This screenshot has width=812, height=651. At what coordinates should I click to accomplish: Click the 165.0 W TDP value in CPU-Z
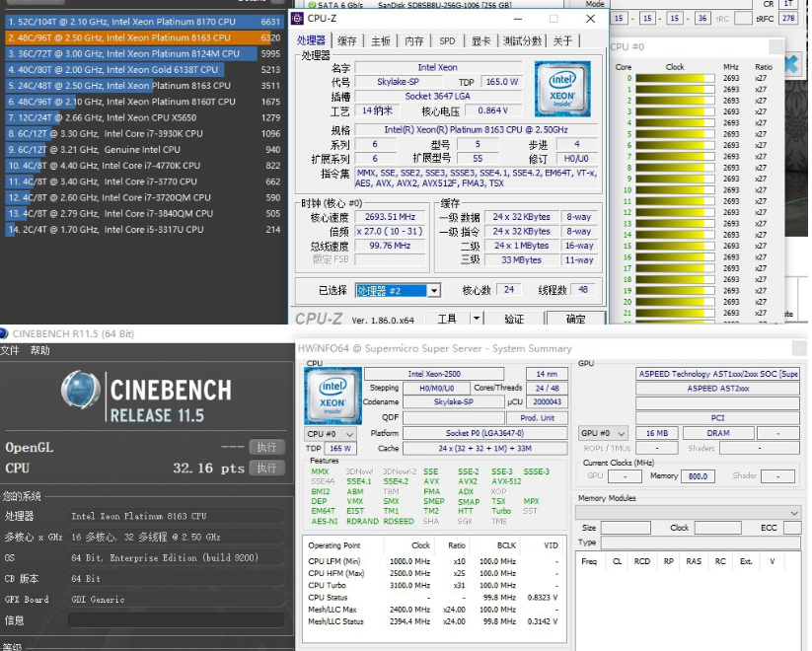[x=501, y=82]
